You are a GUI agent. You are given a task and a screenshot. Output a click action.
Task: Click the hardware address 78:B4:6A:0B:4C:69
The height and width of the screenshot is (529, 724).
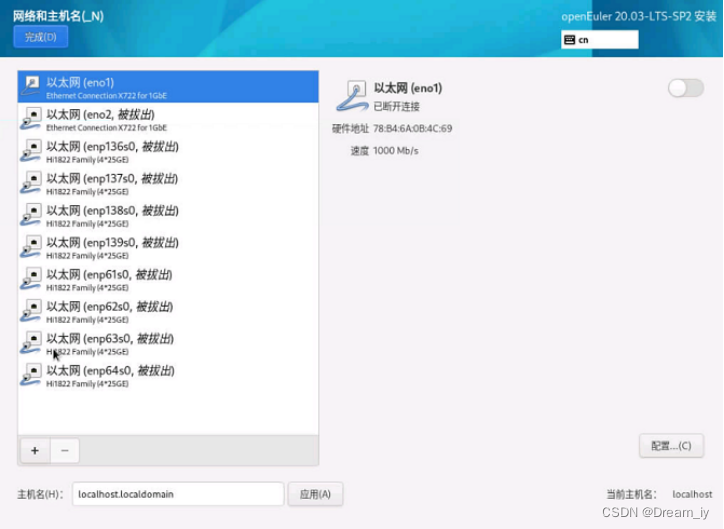(x=412, y=128)
